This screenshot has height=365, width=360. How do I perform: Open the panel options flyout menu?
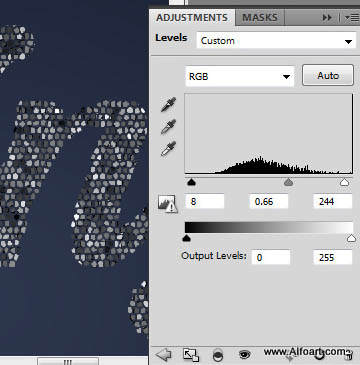point(352,18)
